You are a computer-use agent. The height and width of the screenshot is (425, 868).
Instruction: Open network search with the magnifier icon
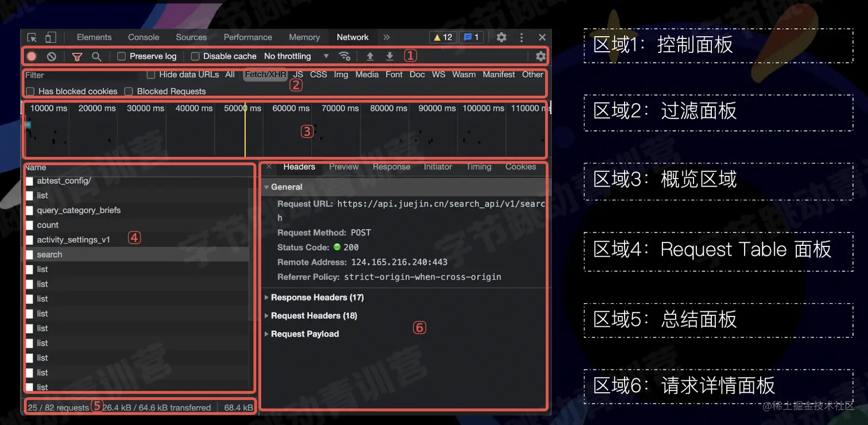[96, 56]
